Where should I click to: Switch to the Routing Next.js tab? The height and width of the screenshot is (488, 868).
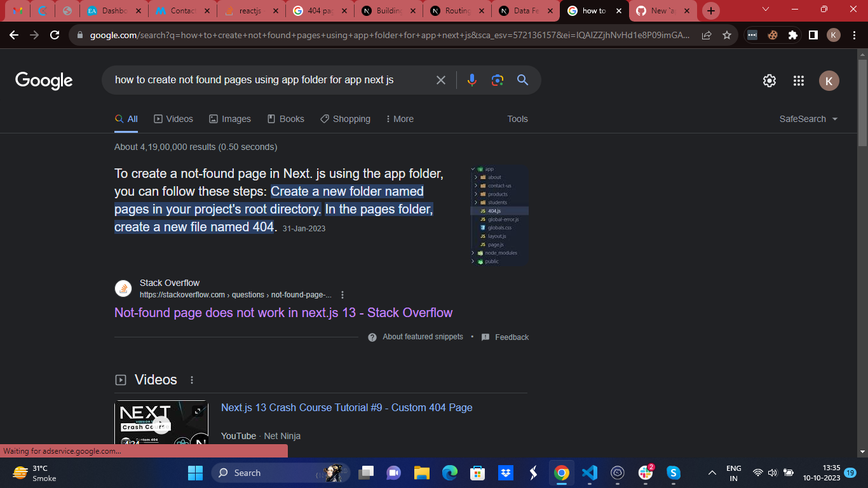pyautogui.click(x=457, y=11)
